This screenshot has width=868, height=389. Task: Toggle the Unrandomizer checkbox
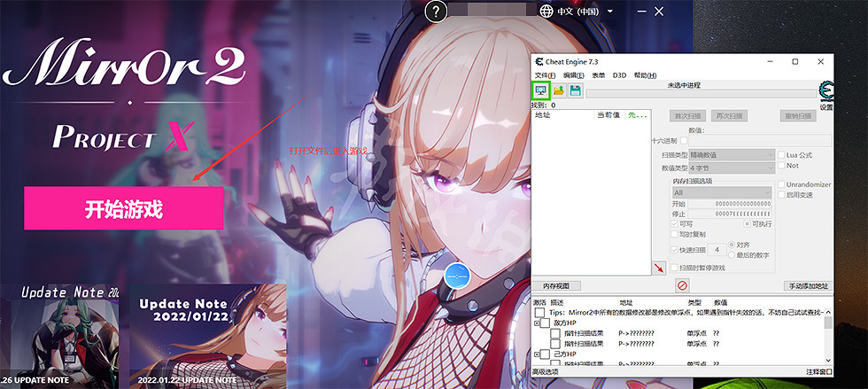point(782,184)
